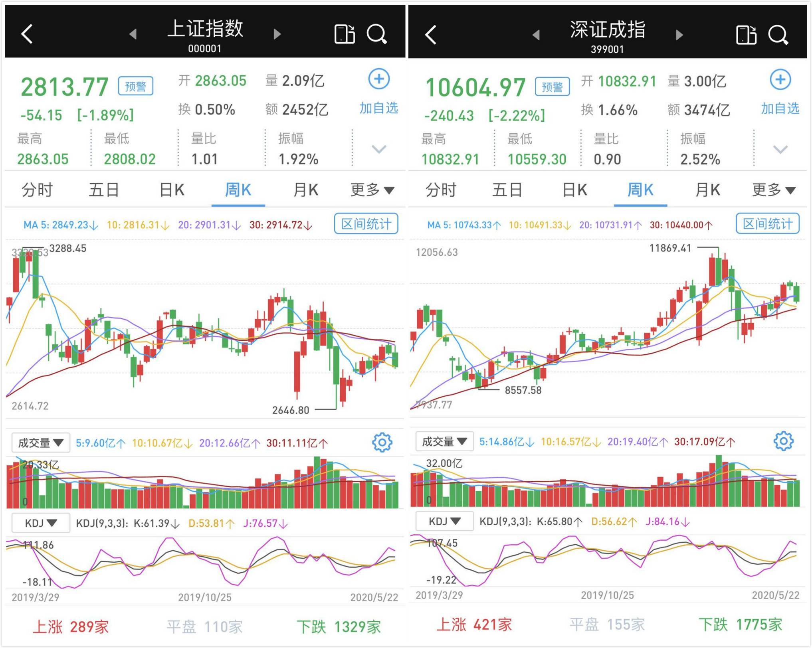The image size is (812, 648).
Task: Tap MA 30: 10440.00 legend value
Action: click(681, 225)
